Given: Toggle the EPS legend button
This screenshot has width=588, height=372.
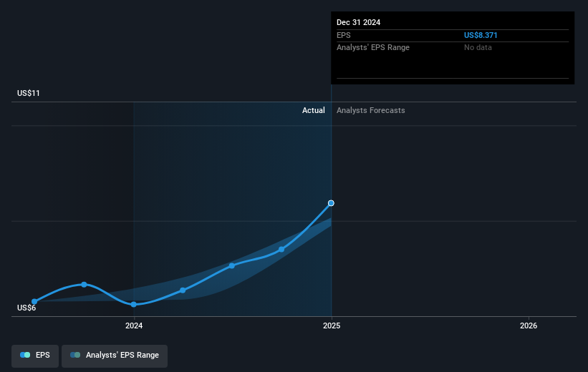Looking at the screenshot, I should pos(35,356).
